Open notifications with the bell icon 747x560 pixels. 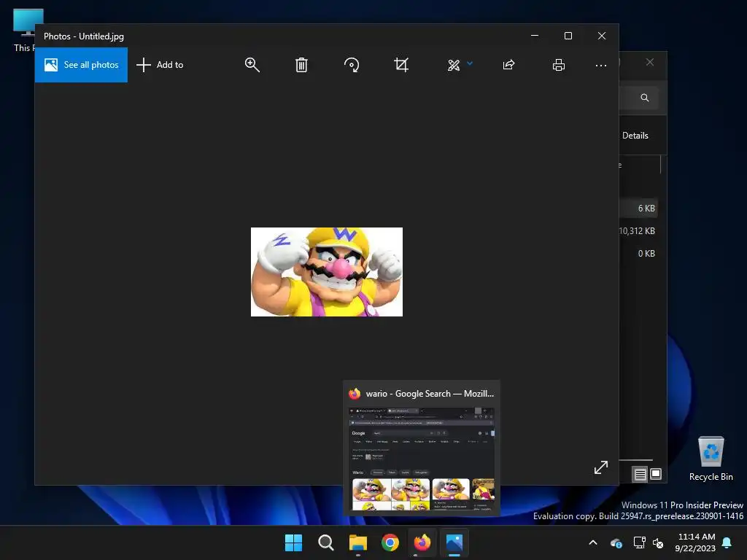(x=727, y=542)
